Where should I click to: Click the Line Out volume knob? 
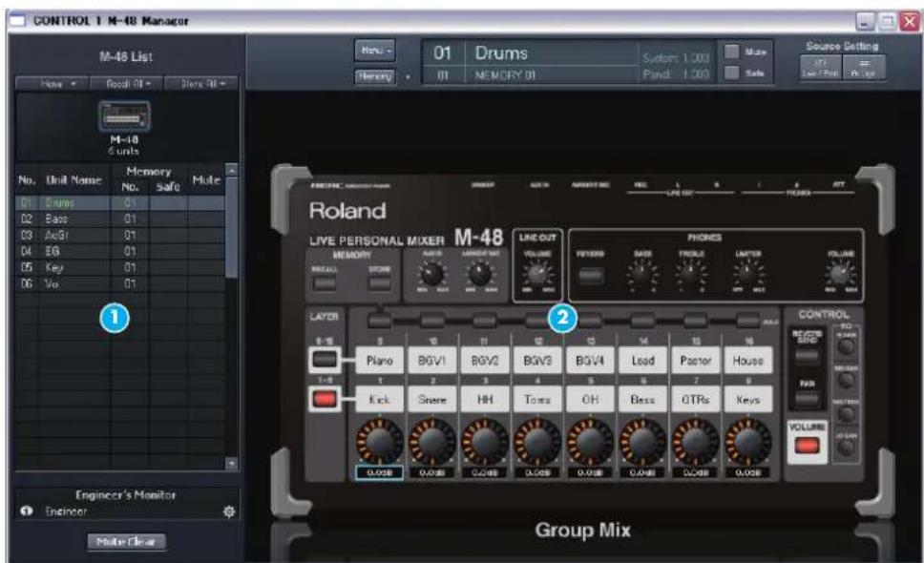pos(537,274)
